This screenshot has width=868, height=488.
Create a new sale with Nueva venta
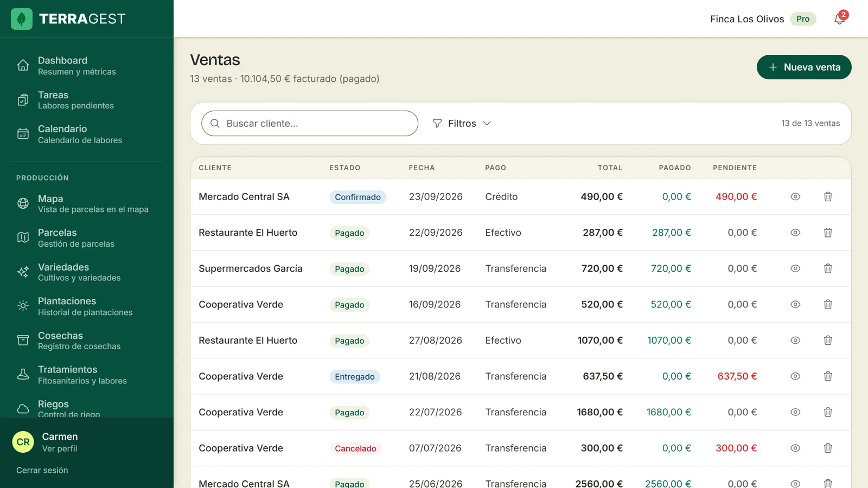click(804, 67)
